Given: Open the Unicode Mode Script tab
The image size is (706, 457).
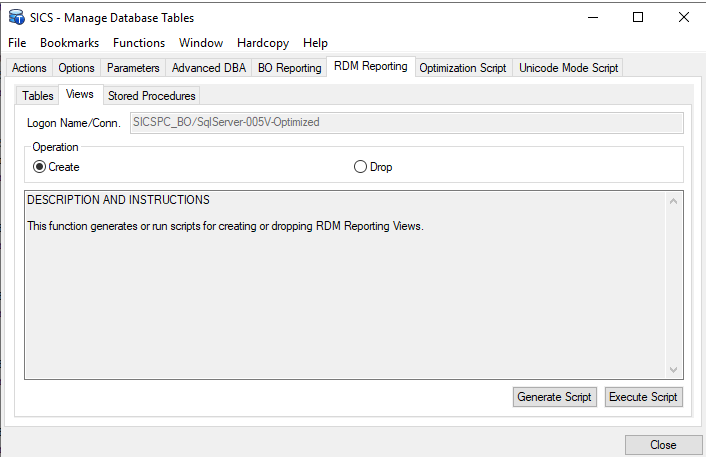Looking at the screenshot, I should (x=569, y=68).
